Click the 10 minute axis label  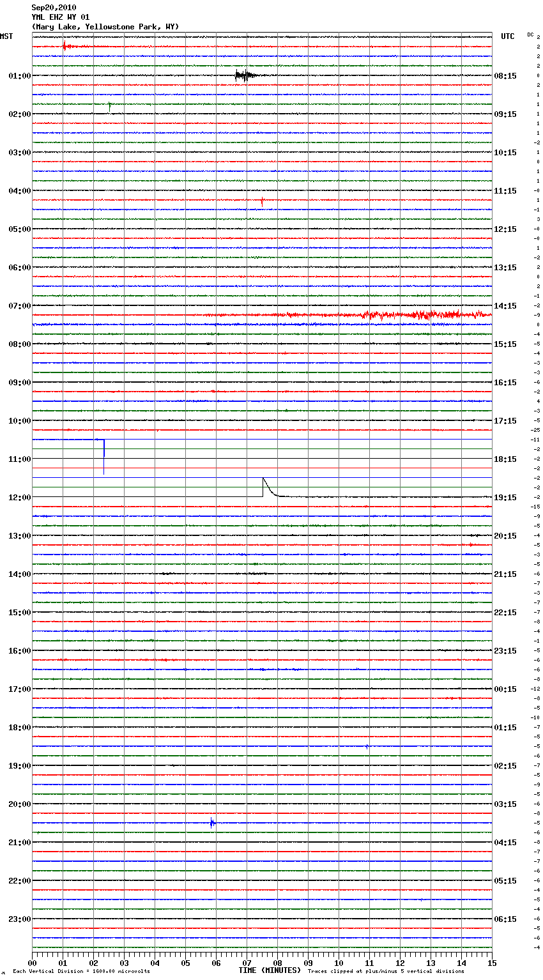pyautogui.click(x=339, y=963)
